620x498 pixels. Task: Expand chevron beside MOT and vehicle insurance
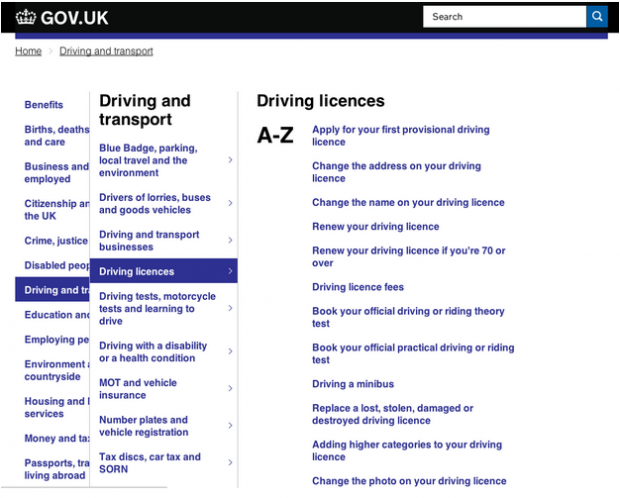230,388
